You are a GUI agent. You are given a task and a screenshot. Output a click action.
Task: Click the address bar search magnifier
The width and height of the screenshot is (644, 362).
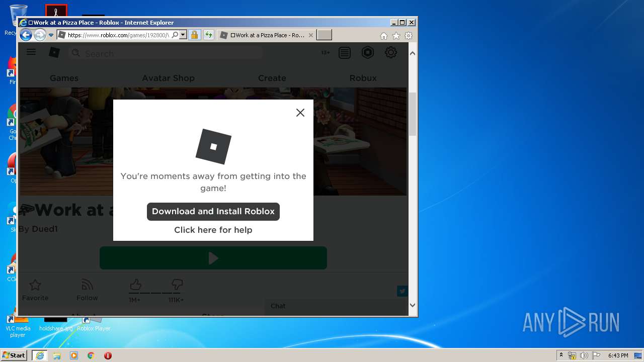pos(175,35)
